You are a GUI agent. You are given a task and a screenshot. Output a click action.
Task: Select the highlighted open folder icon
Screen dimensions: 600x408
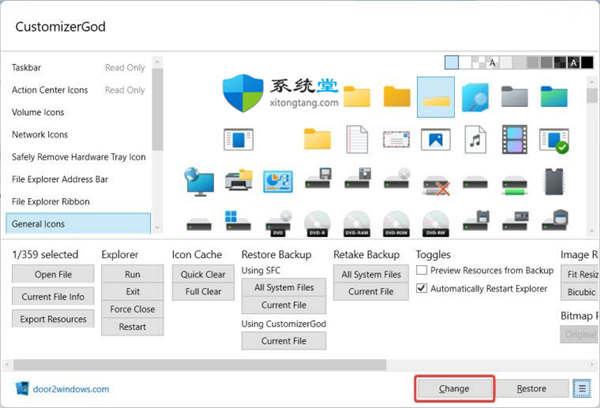point(435,97)
